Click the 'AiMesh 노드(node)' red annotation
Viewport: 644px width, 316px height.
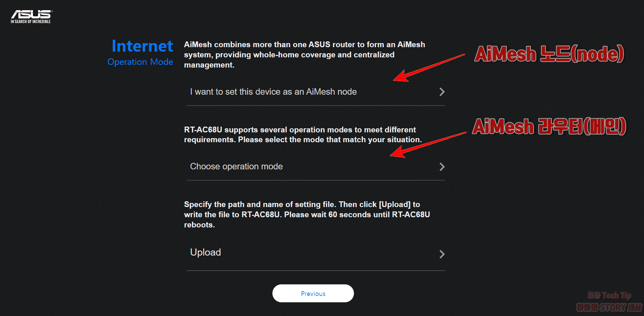click(549, 54)
